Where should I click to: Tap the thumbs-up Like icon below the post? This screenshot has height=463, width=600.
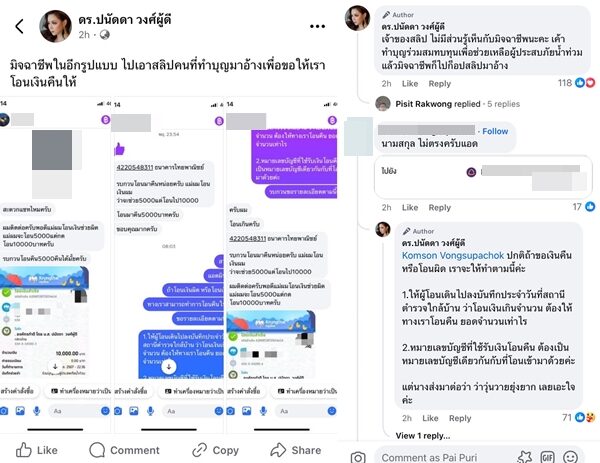24,450
